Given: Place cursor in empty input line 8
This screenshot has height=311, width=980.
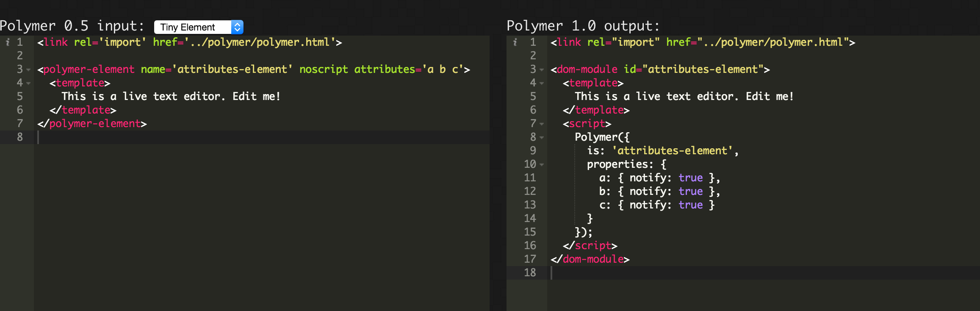Looking at the screenshot, I should click(x=262, y=137).
